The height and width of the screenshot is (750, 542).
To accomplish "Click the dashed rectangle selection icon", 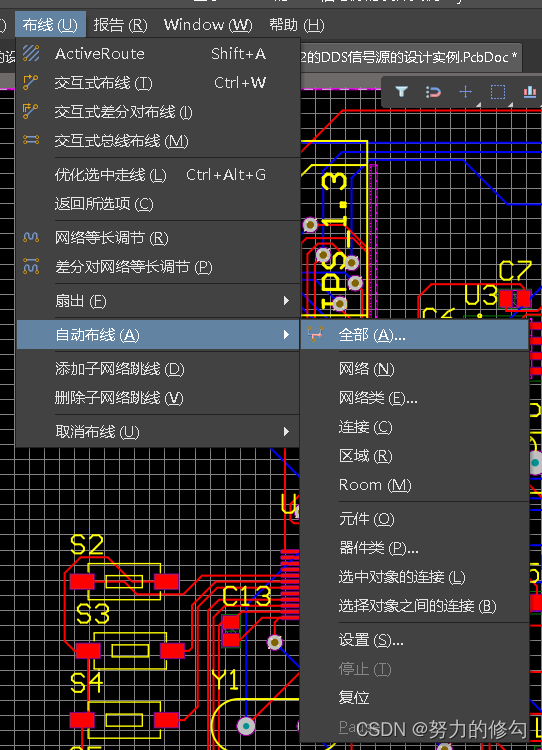I will pos(498,91).
